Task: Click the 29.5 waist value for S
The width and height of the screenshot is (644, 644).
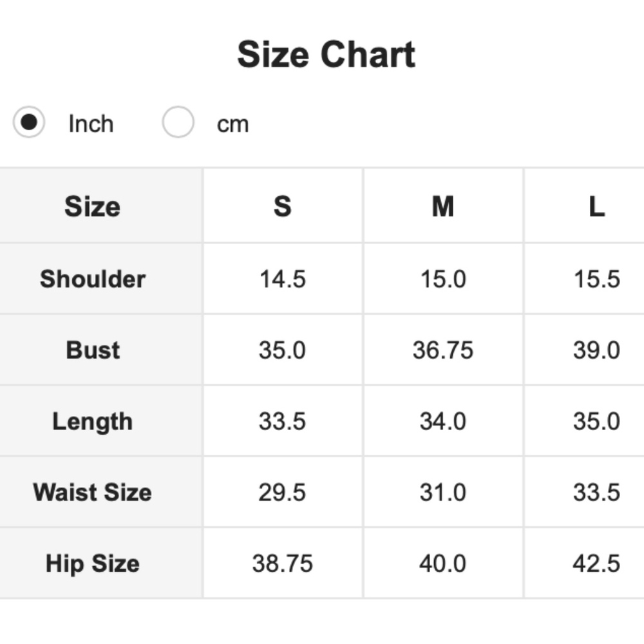Action: (282, 492)
